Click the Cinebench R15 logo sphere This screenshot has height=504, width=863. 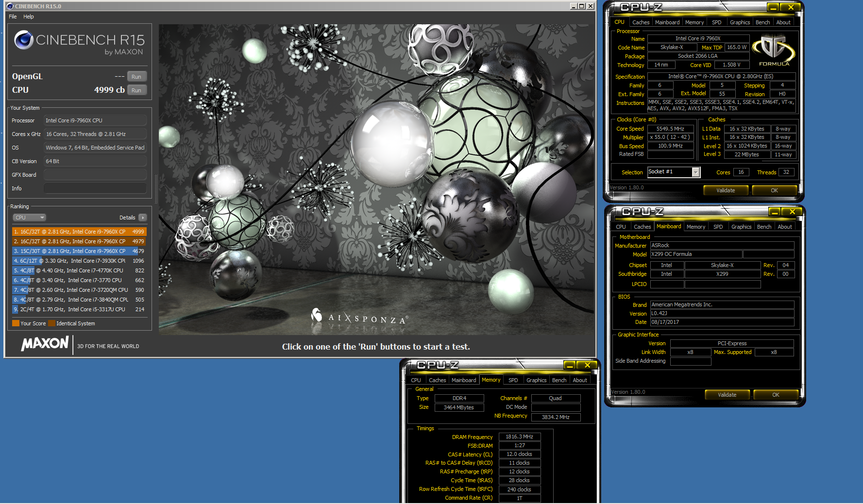point(23,40)
